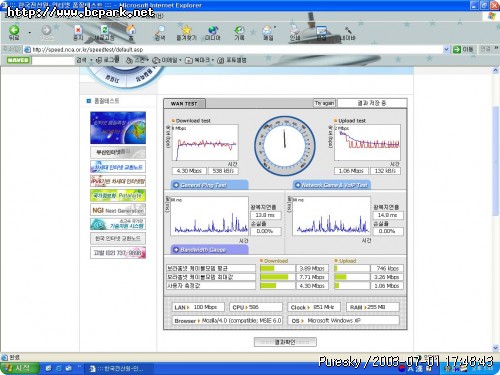500x375 pixels.
Task: Click the Try again button
Action: tap(324, 103)
